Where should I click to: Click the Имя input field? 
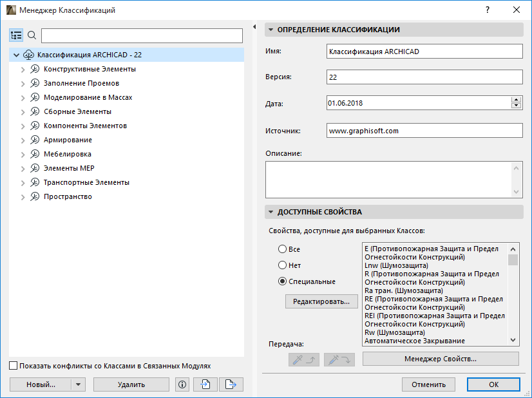pos(424,52)
